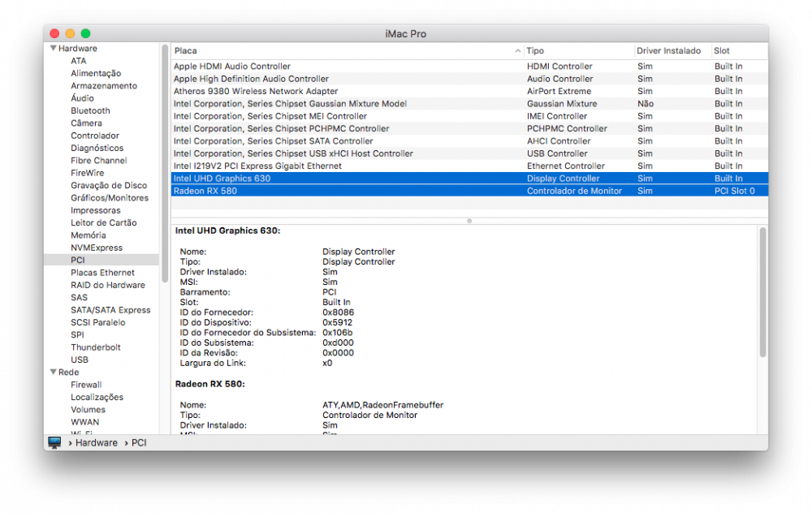The height and width of the screenshot is (513, 812).
Task: Open Thunderbolt in the sidebar
Action: point(96,347)
